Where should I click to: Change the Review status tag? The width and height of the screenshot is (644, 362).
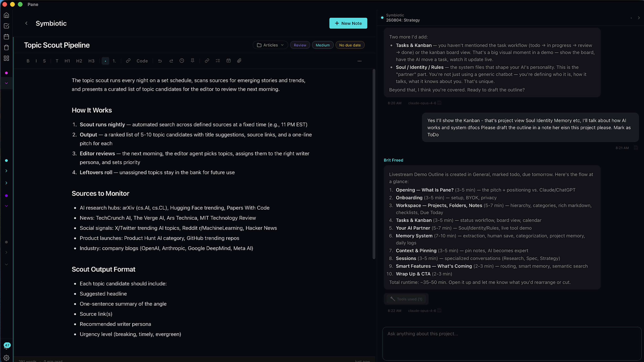300,45
